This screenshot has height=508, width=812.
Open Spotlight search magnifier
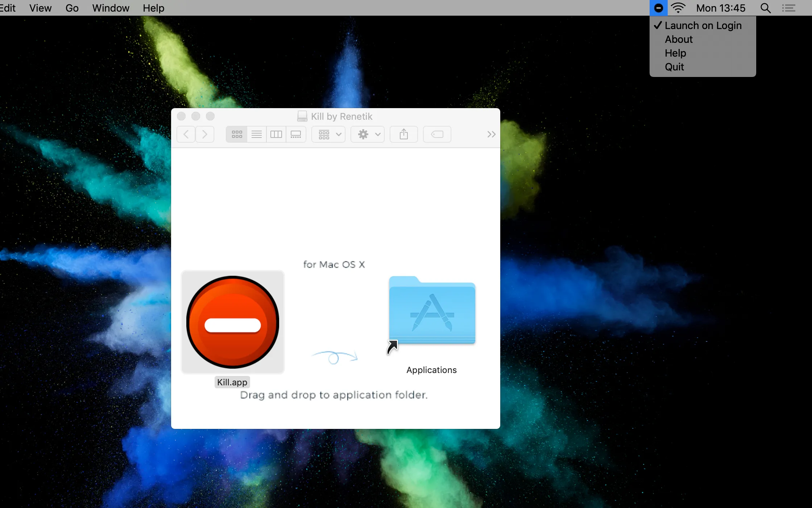765,8
